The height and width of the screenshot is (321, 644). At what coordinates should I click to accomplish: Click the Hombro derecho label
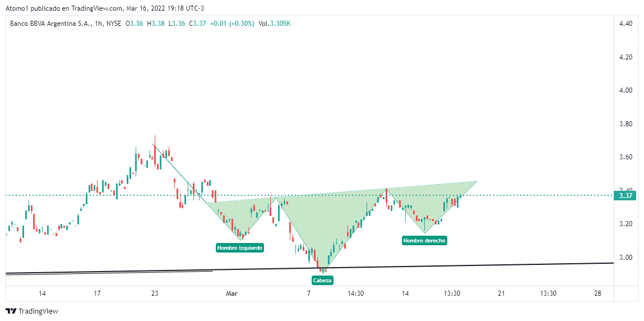coord(424,240)
